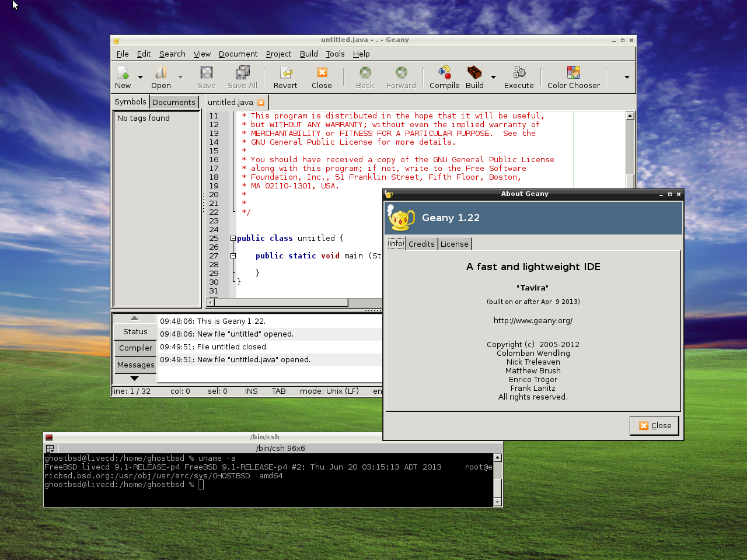Open the toolbar overflow arrow at far right

click(627, 77)
